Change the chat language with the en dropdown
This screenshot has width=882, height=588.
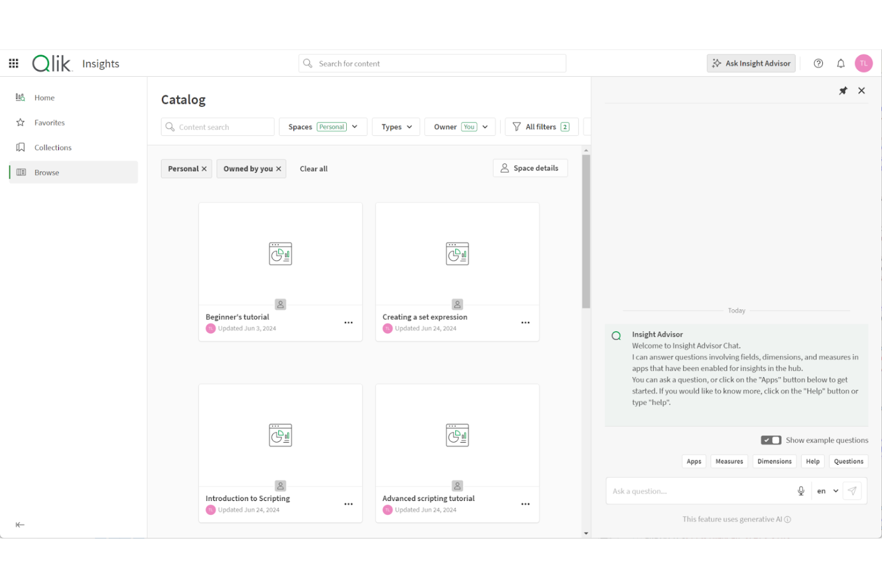click(x=825, y=490)
